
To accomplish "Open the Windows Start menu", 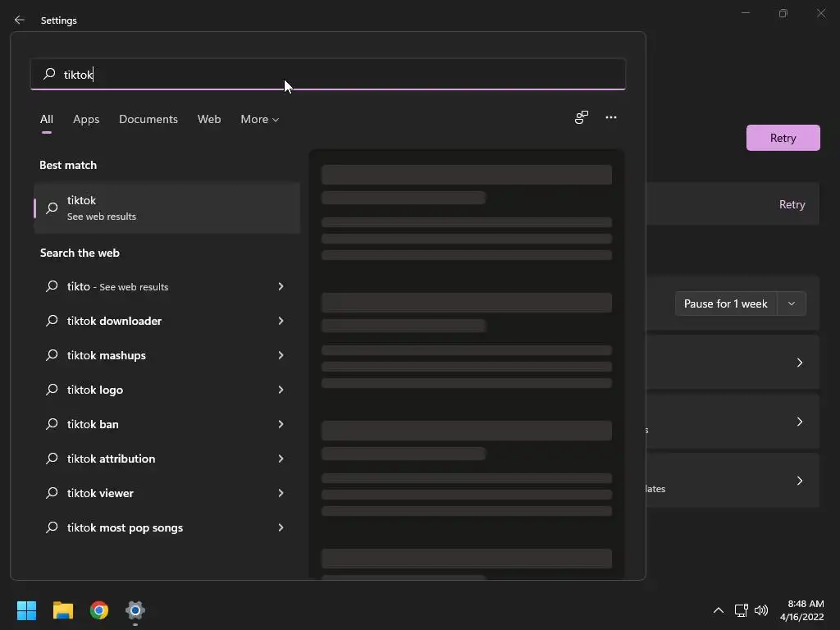I will pos(26,610).
